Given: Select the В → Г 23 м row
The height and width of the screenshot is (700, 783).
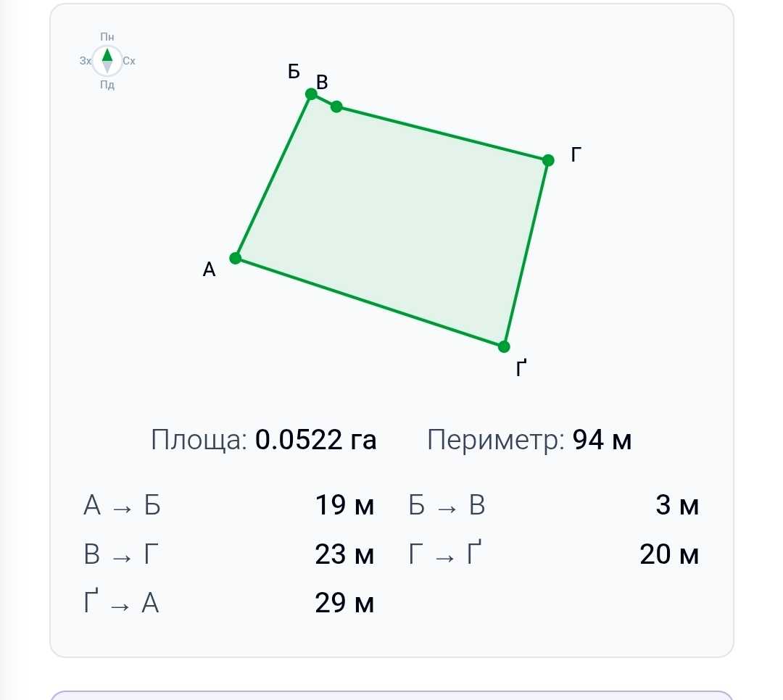Looking at the screenshot, I should [228, 554].
